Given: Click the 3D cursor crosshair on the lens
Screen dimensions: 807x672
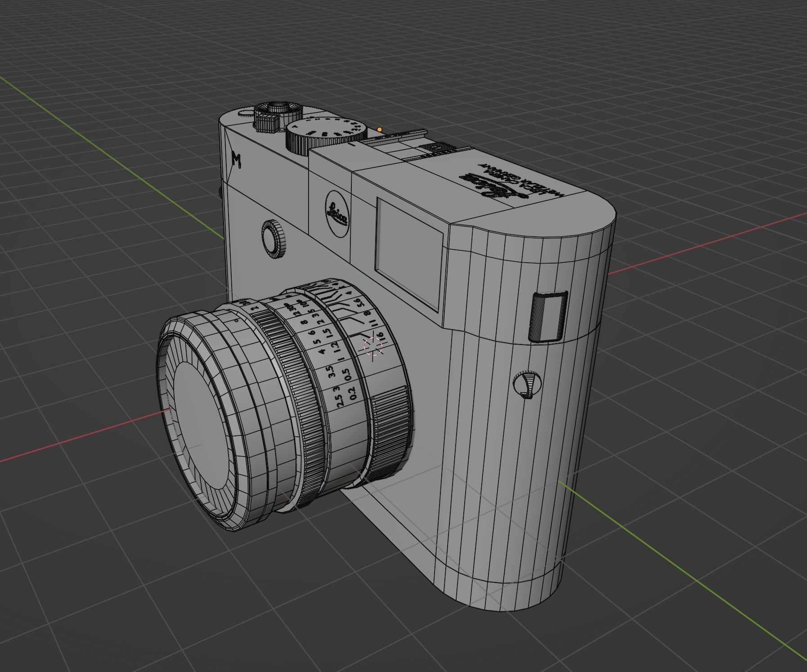Looking at the screenshot, I should point(373,346).
